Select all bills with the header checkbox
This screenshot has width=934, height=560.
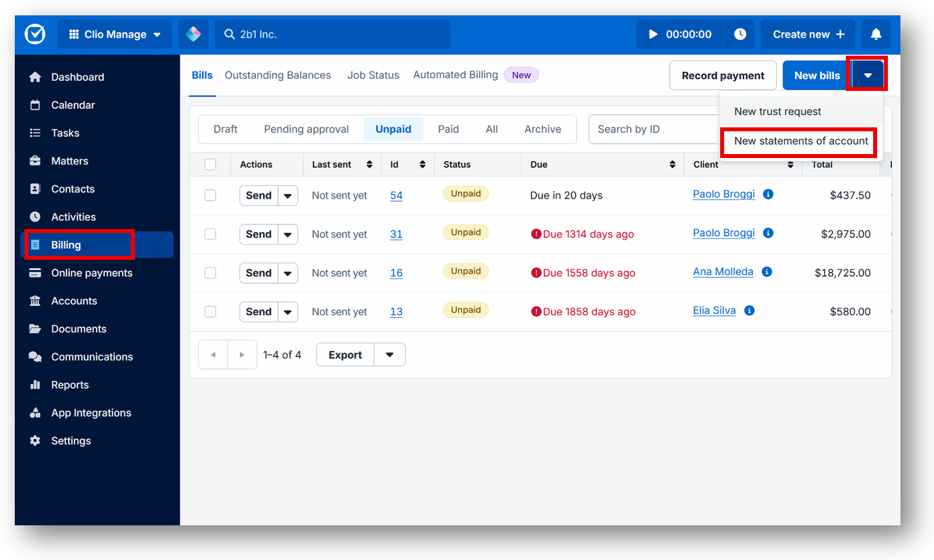(x=210, y=164)
